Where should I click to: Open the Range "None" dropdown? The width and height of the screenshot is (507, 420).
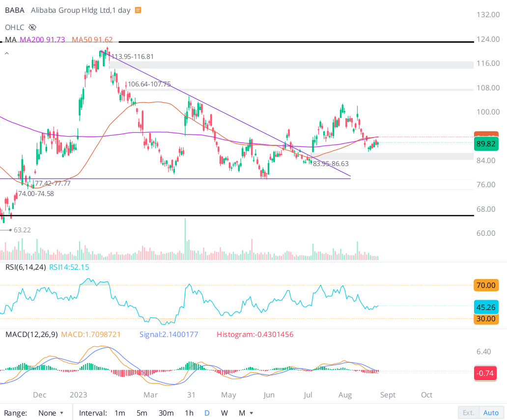[51, 413]
